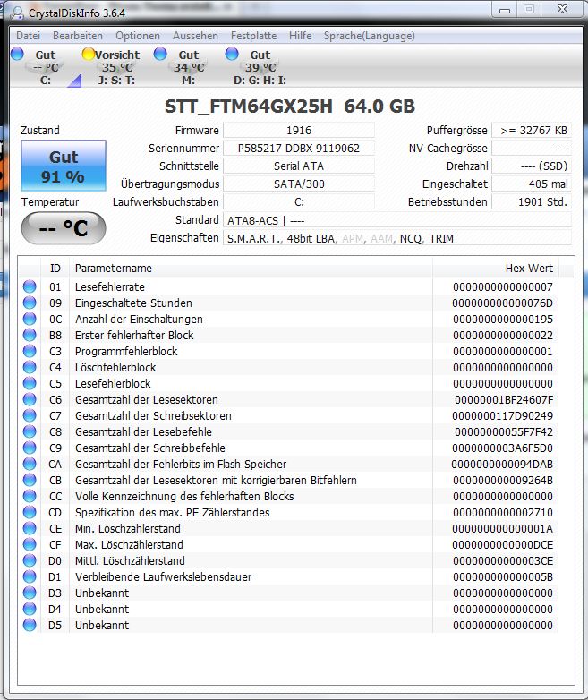Click the status orb for Mittl. Löschzählerstand

tap(30, 560)
